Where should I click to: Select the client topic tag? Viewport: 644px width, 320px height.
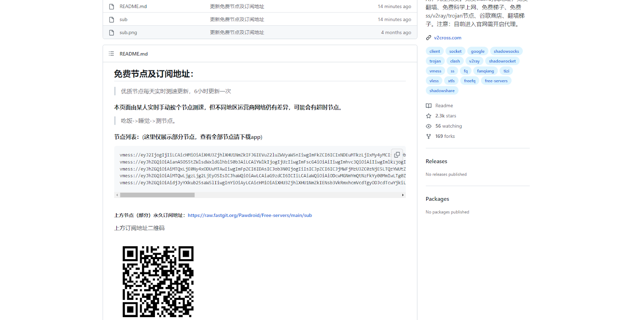click(x=435, y=51)
